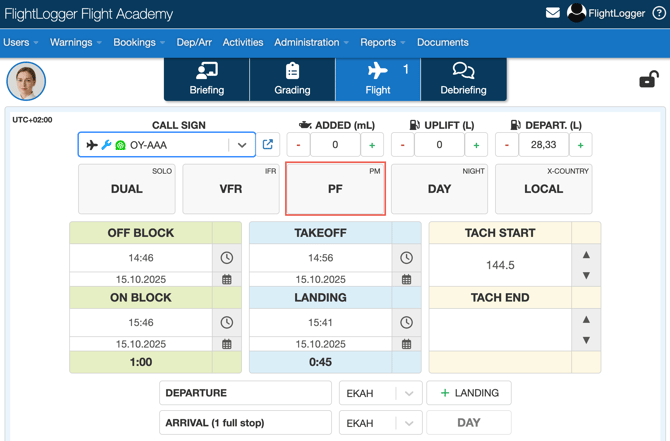Open the Takeoff date calendar icon
Image resolution: width=670 pixels, height=441 pixels.
(406, 280)
